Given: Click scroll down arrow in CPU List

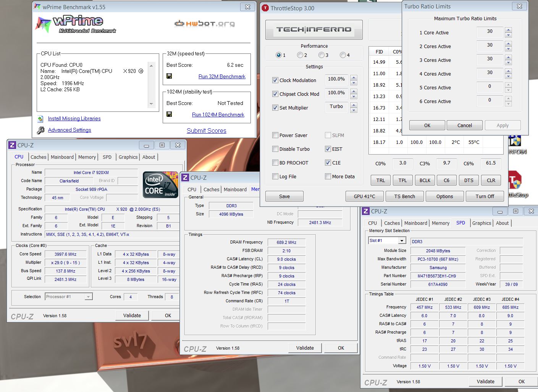Looking at the screenshot, I should coord(152,104).
